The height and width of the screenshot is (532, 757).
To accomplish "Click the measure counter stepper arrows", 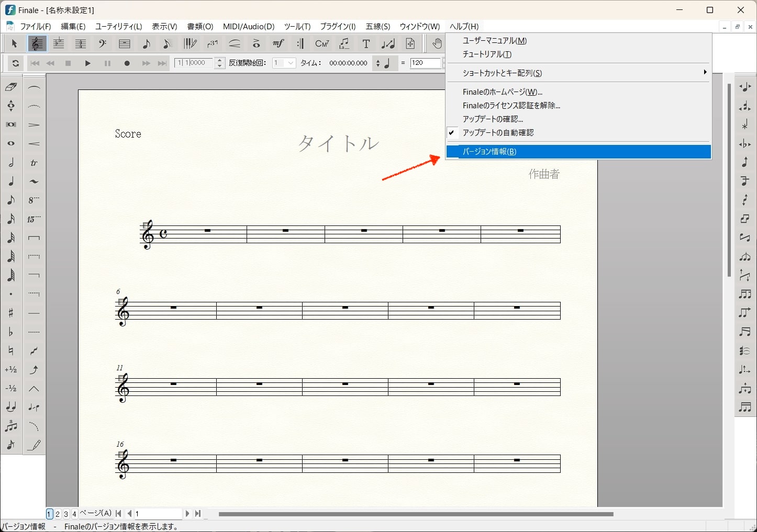I will click(220, 63).
